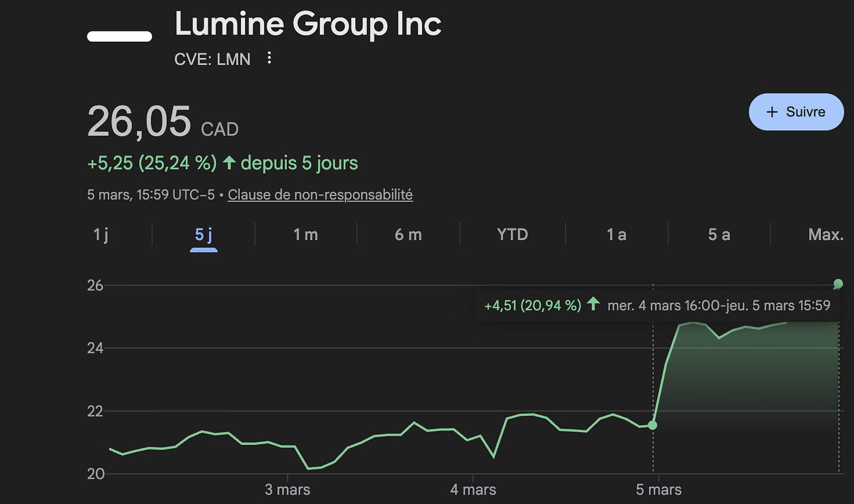
Task: Select the 5 j range tab
Action: coord(204,235)
